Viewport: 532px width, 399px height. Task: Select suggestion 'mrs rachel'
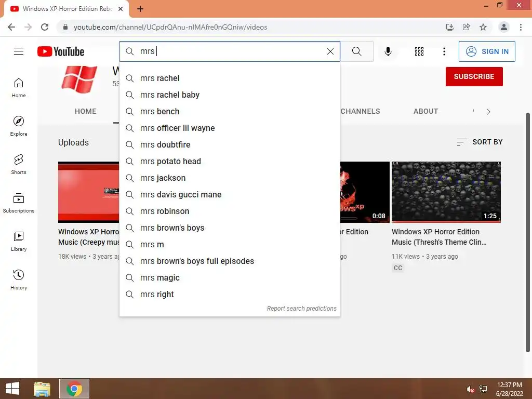[x=229, y=78]
